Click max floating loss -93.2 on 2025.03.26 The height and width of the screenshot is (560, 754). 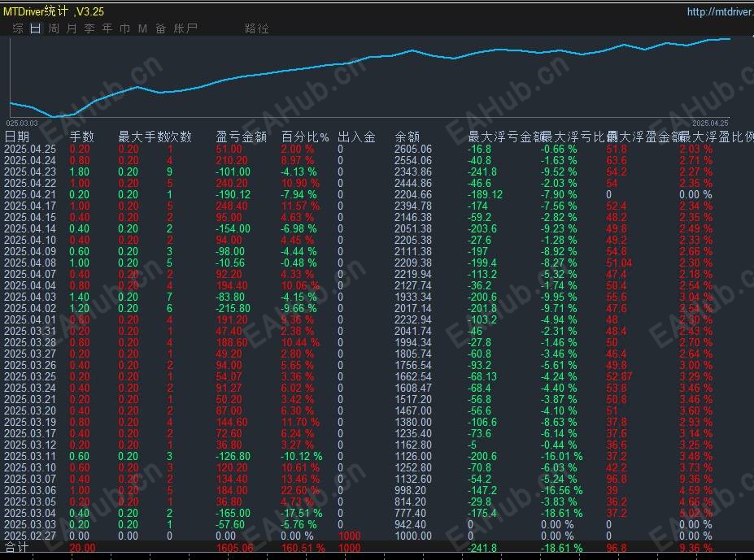tap(479, 365)
